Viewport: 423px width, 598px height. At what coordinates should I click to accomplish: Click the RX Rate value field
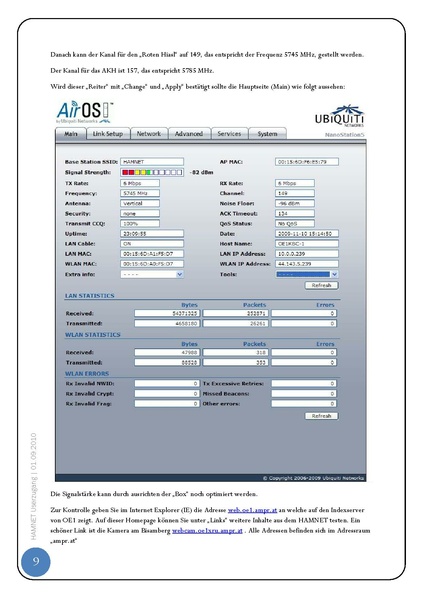coord(295,183)
